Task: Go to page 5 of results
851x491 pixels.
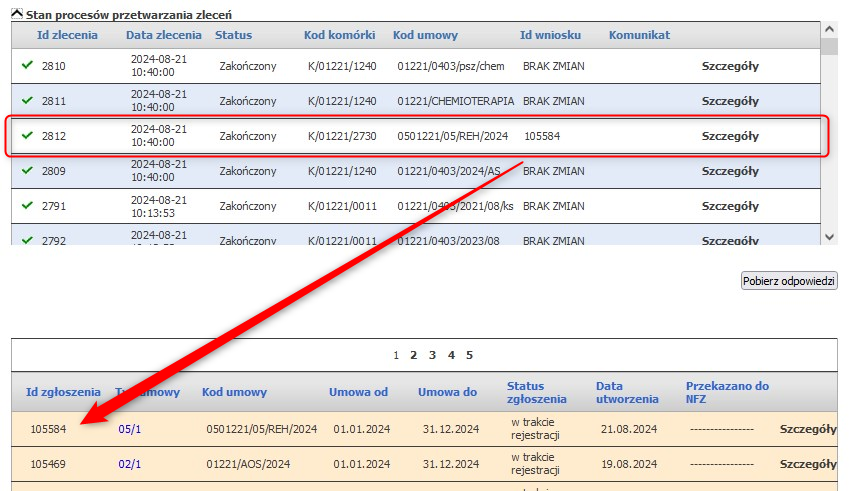Action: [469, 355]
